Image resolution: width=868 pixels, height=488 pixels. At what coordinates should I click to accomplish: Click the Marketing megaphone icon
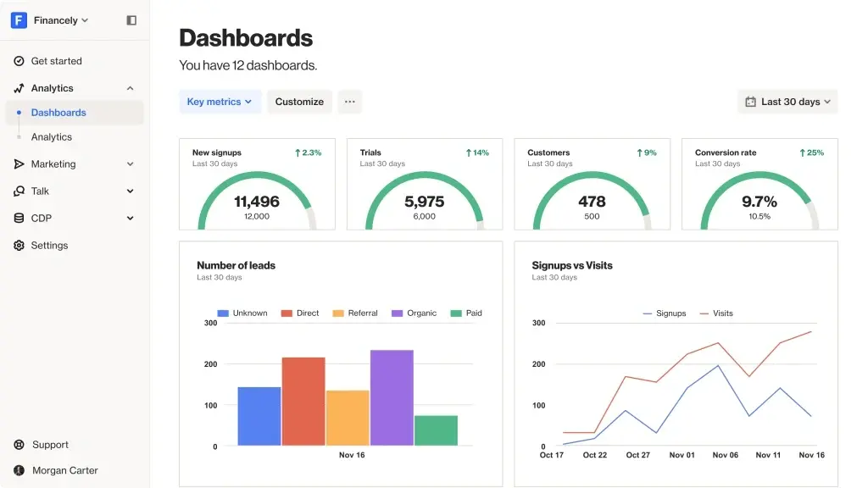19,164
